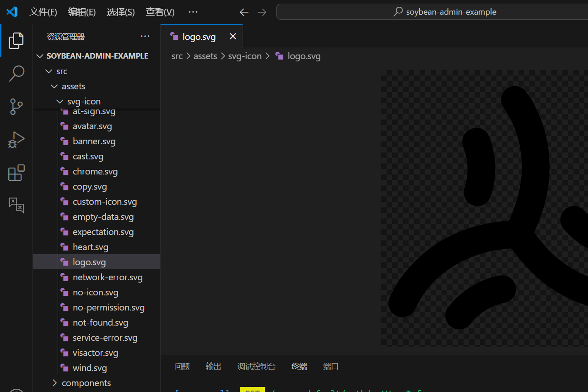Viewport: 588px width, 392px height.
Task: Click the assets breadcrumb
Action: click(x=205, y=56)
